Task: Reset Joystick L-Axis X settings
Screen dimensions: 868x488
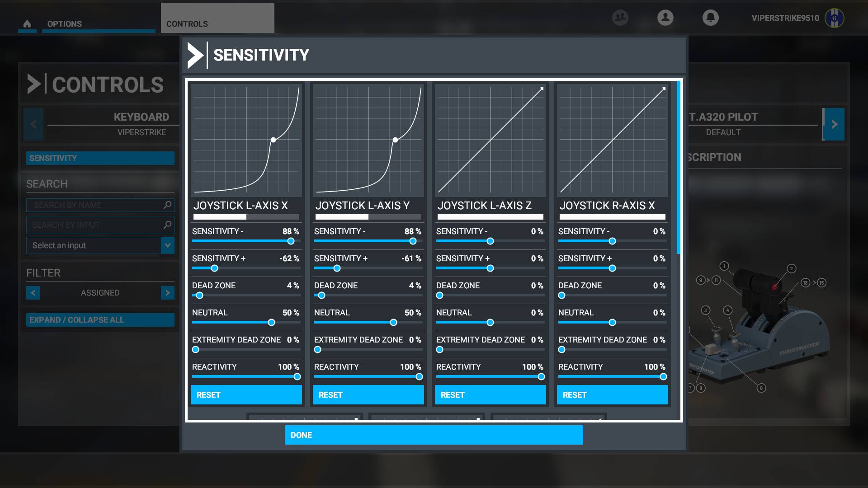Action: pos(246,395)
